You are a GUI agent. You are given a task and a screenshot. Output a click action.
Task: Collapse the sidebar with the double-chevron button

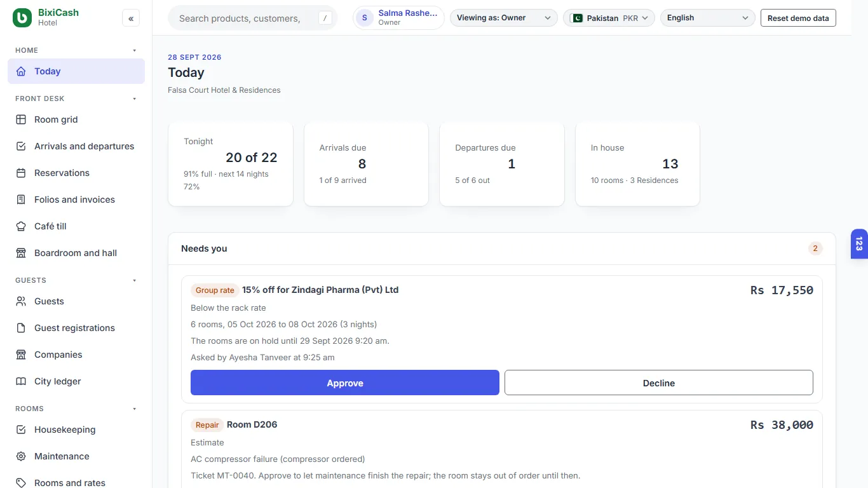pos(131,18)
